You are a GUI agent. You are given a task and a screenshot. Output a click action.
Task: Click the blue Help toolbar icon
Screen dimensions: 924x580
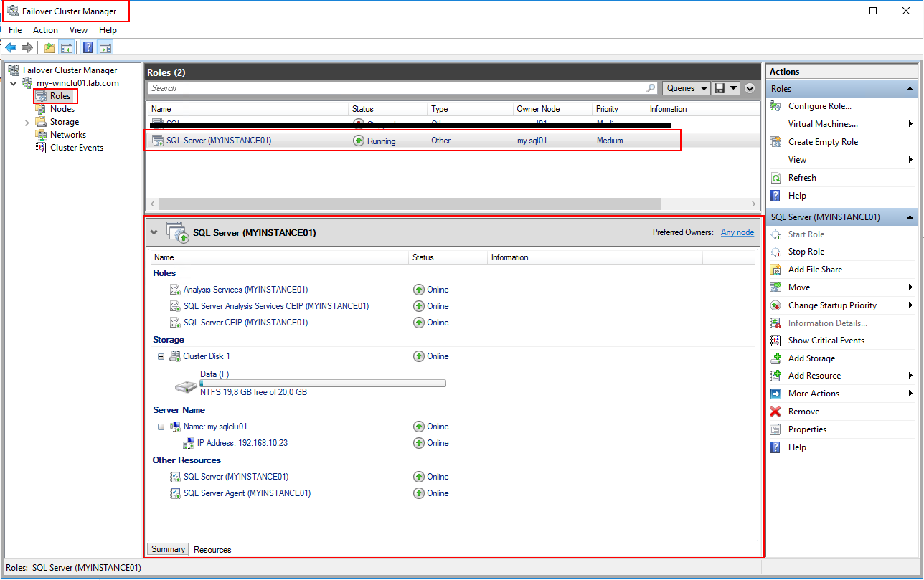coord(88,48)
